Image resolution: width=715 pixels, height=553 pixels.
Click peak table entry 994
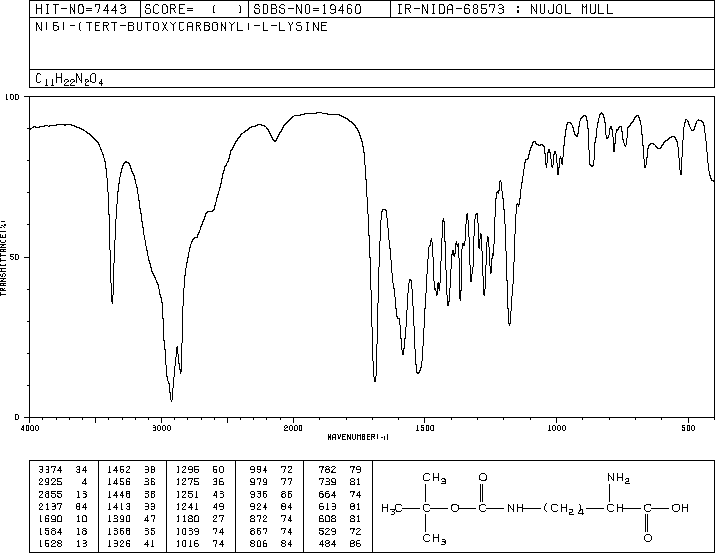(x=271, y=470)
